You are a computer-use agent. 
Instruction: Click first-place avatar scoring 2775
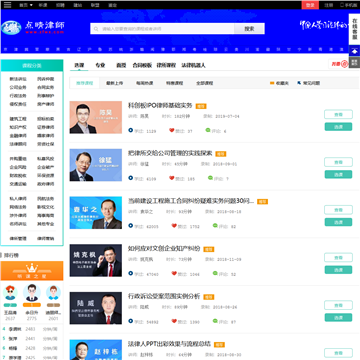32,293
